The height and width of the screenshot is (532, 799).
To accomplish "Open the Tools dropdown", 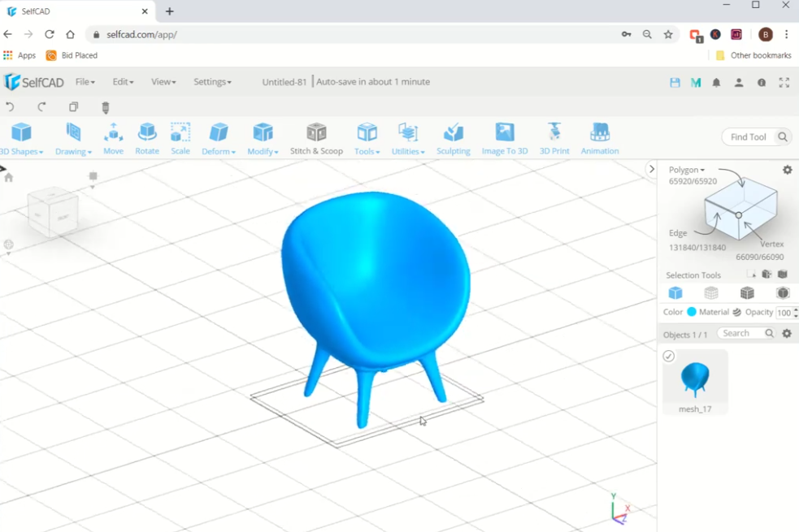I will [367, 138].
